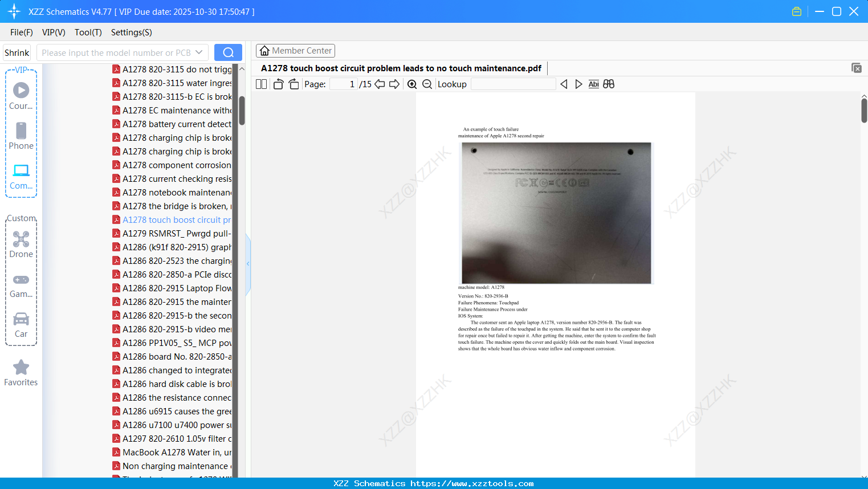Screen dimensions: 868x489
Task: Open the 'A1278 820-3115 do not trigg' file
Action: pos(172,70)
